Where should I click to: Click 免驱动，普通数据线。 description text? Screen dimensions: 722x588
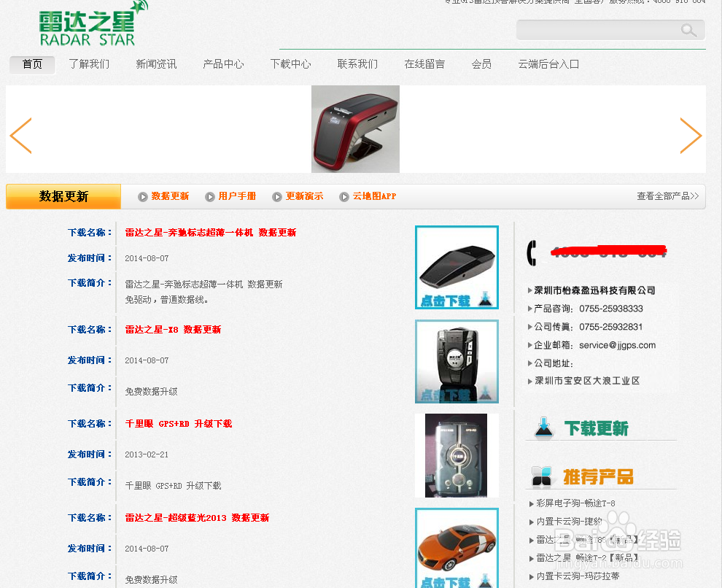point(167,300)
